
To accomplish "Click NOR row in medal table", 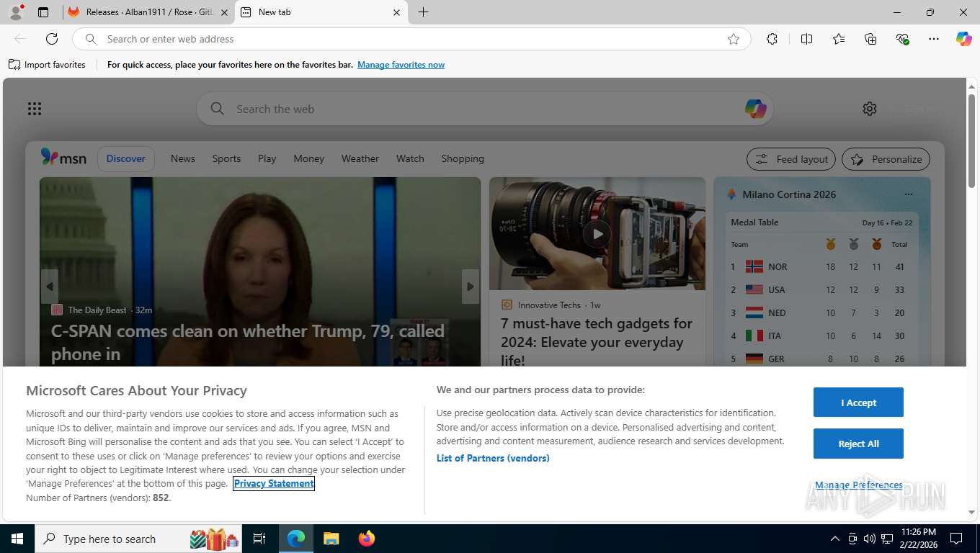I will pos(821,266).
